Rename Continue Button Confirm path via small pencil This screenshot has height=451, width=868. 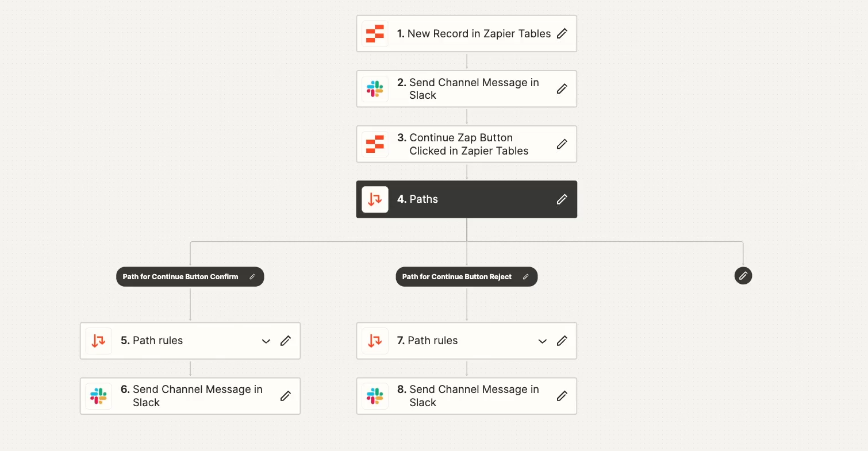[252, 277]
